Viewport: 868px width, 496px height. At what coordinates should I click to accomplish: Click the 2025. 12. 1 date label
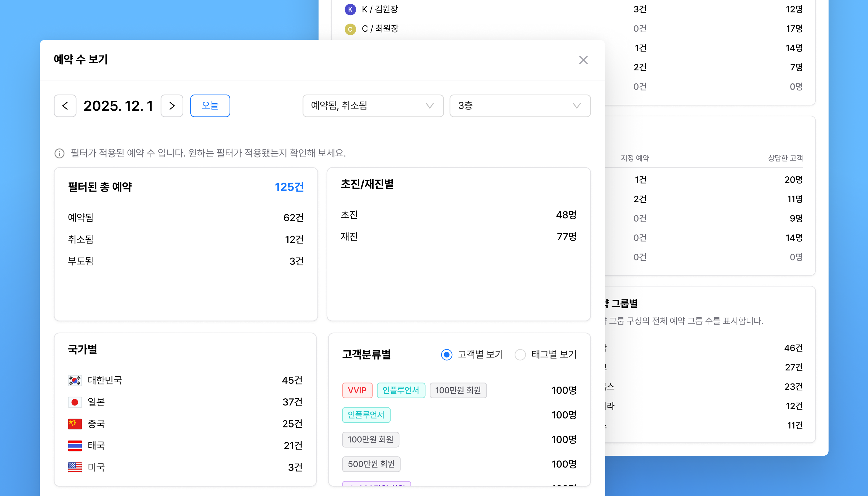coord(118,106)
